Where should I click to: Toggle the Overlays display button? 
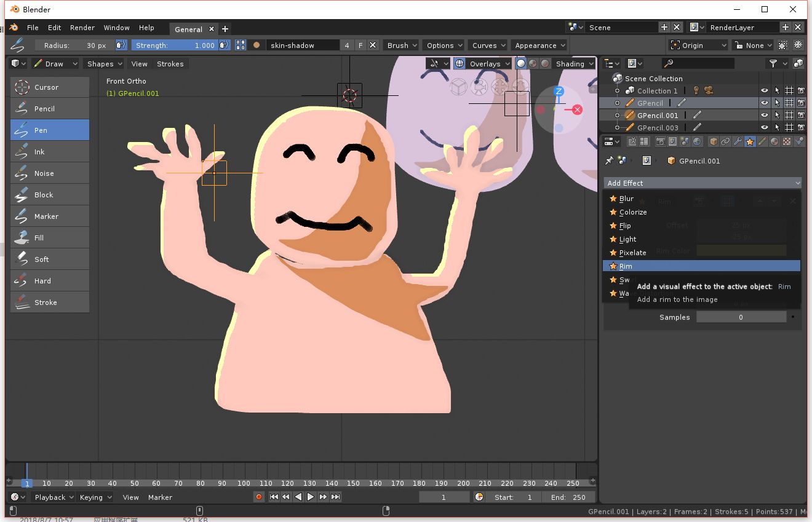[x=460, y=64]
